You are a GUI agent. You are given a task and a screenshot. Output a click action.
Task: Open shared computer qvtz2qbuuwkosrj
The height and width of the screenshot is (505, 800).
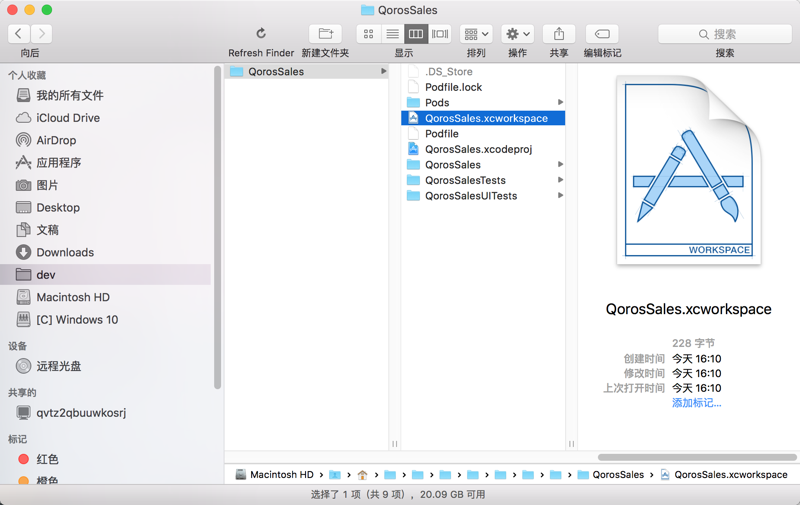[106, 413]
